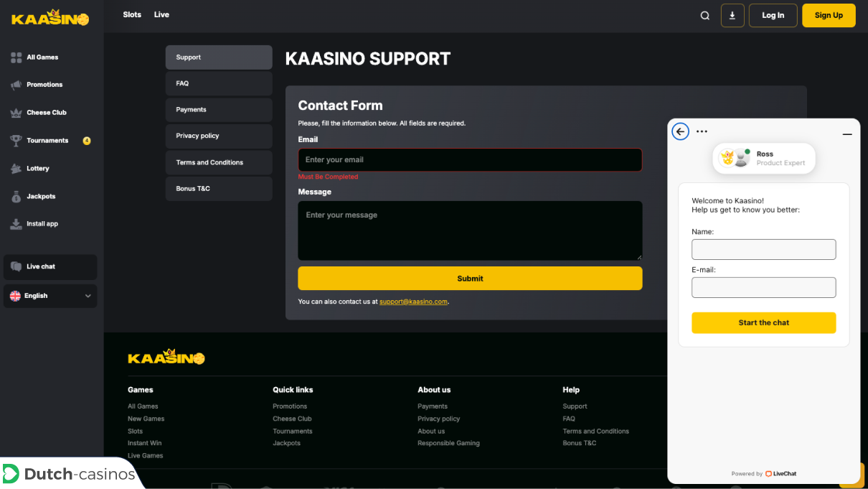Select FAQ tab in help menu
Viewport: 868px width, 489px height.
219,83
